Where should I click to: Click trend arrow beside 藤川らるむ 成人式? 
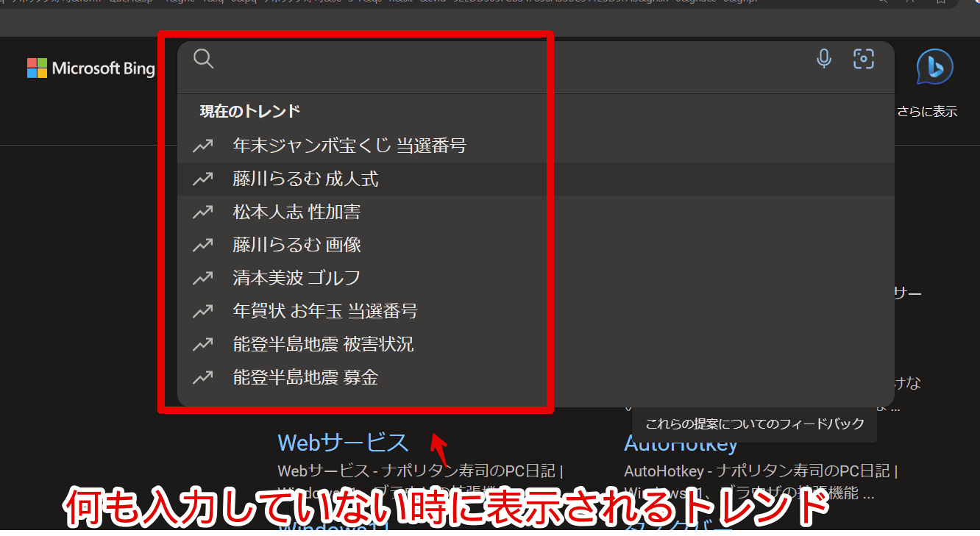point(202,179)
